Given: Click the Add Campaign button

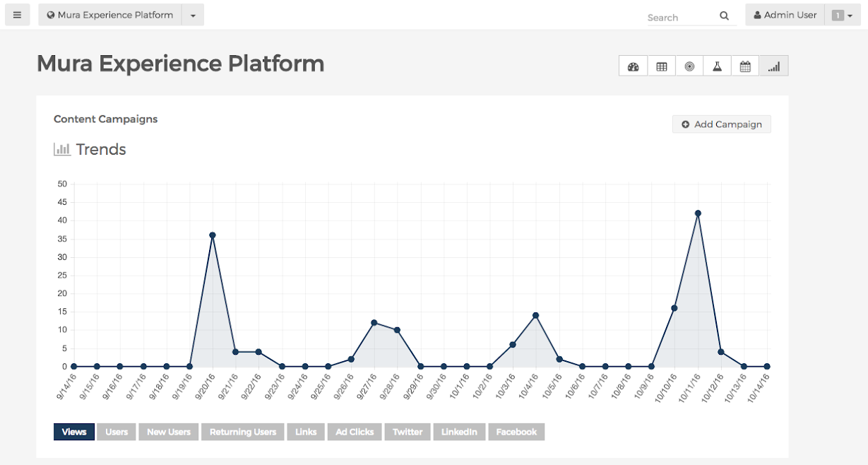Looking at the screenshot, I should click(x=722, y=124).
